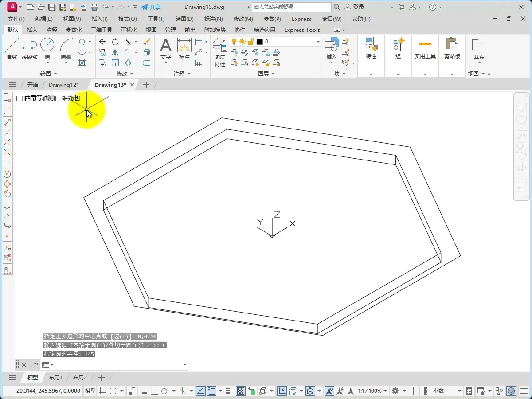532x399 pixels.
Task: Toggle ortho mode in status bar
Action: pos(154,391)
